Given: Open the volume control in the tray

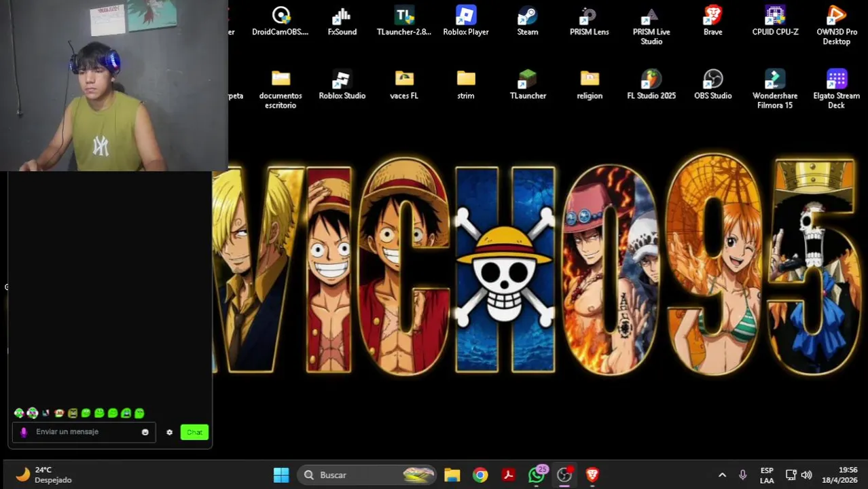Looking at the screenshot, I should point(806,475).
